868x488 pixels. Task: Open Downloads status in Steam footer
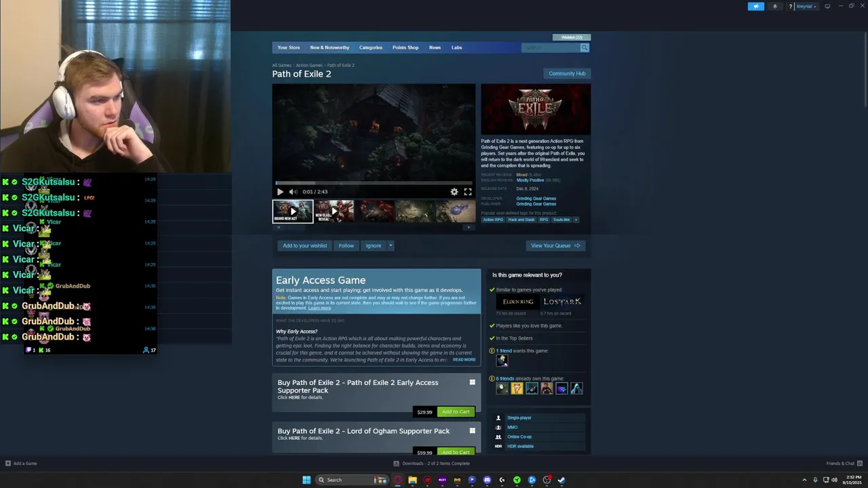(x=432, y=464)
